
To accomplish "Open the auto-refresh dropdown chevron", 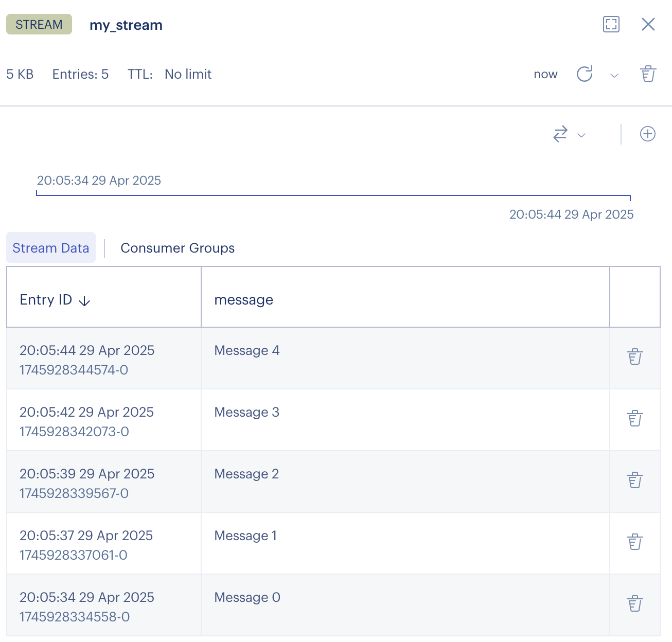I will [x=614, y=76].
